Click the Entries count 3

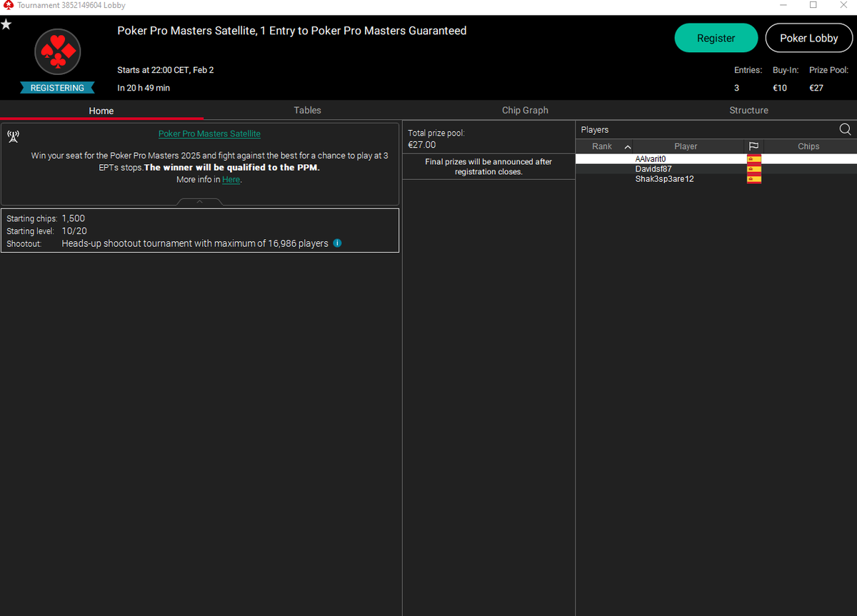point(736,88)
